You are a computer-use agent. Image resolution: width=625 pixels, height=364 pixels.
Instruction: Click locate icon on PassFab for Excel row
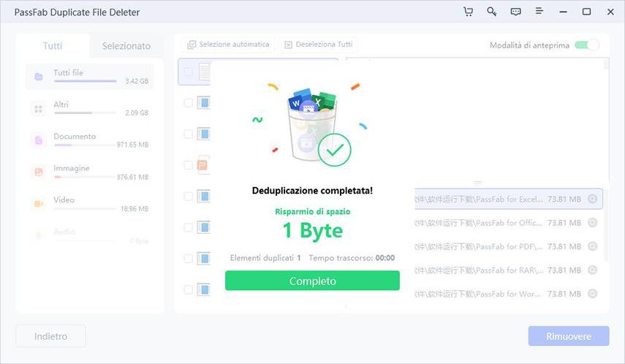click(593, 199)
